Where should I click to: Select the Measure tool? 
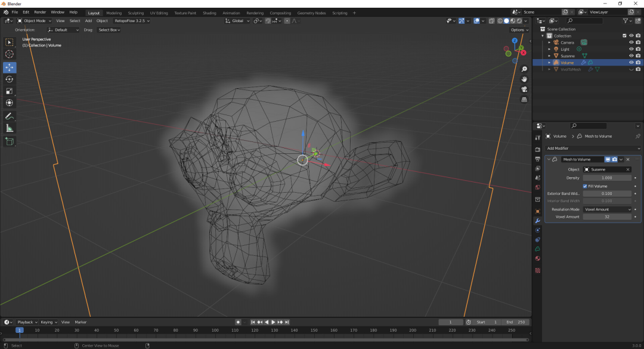point(10,129)
